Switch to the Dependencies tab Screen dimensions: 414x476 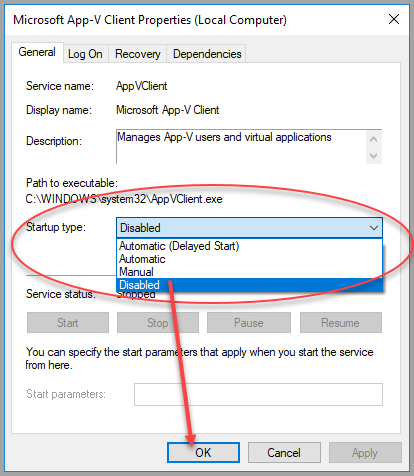207,54
